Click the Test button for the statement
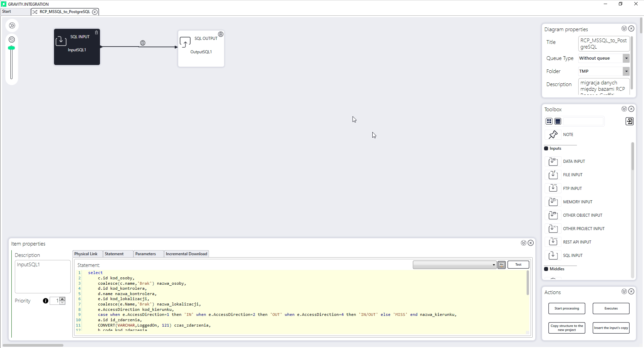This screenshot has height=348, width=644. click(x=518, y=265)
